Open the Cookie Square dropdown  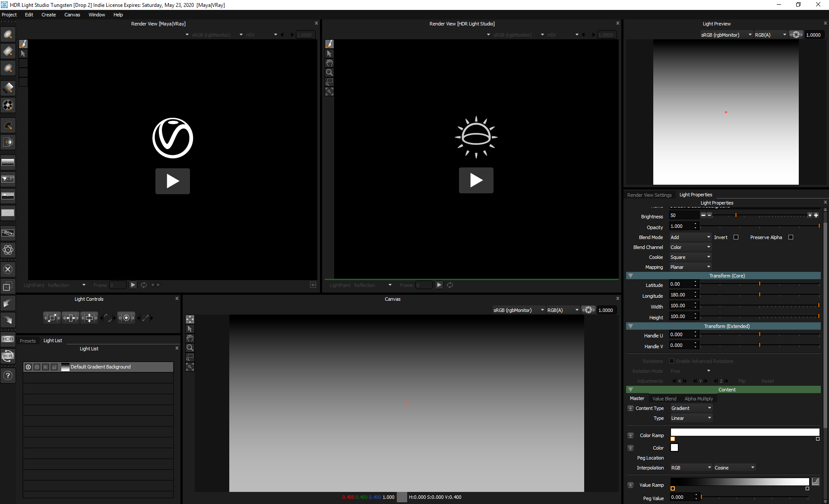point(690,257)
